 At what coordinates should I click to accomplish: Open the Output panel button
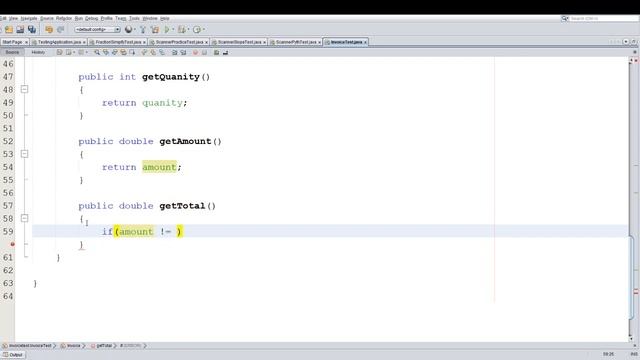pyautogui.click(x=13, y=355)
